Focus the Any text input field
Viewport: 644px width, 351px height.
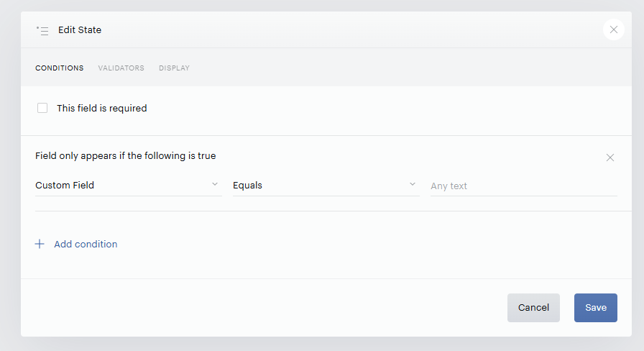tap(524, 186)
